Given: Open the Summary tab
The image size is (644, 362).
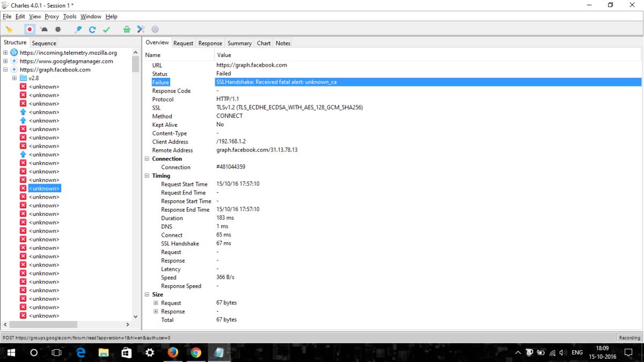Looking at the screenshot, I should tap(239, 43).
